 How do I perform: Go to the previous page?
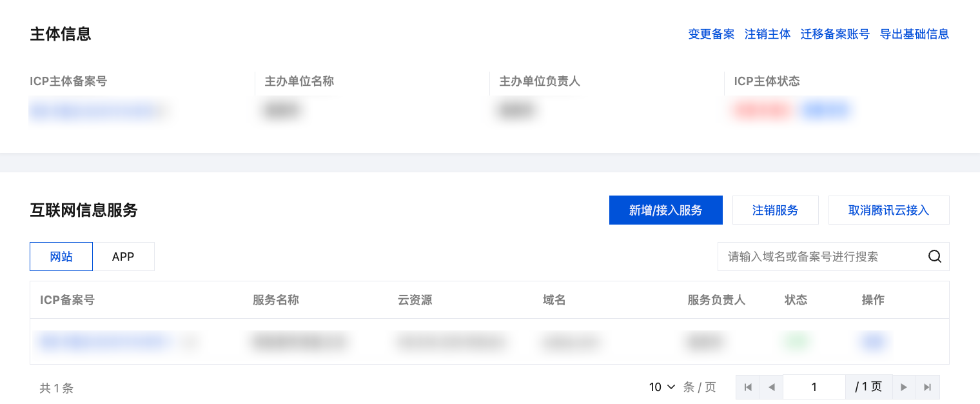(771, 387)
